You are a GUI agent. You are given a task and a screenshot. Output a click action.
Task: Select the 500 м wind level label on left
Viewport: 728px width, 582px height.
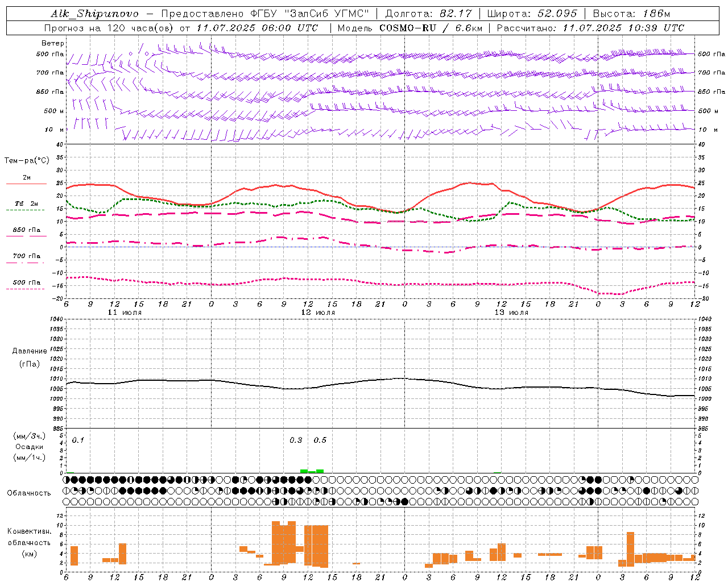click(54, 111)
